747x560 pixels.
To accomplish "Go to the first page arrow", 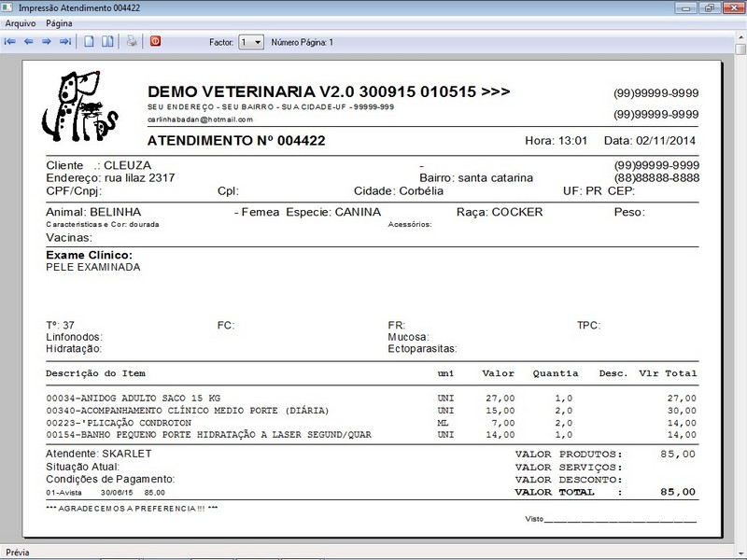I will 10,42.
